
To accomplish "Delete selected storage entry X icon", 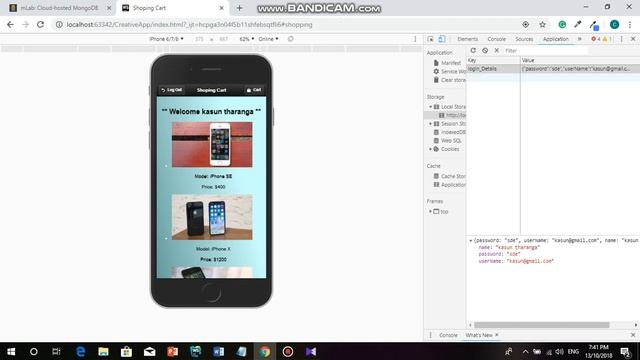I will (x=497, y=50).
